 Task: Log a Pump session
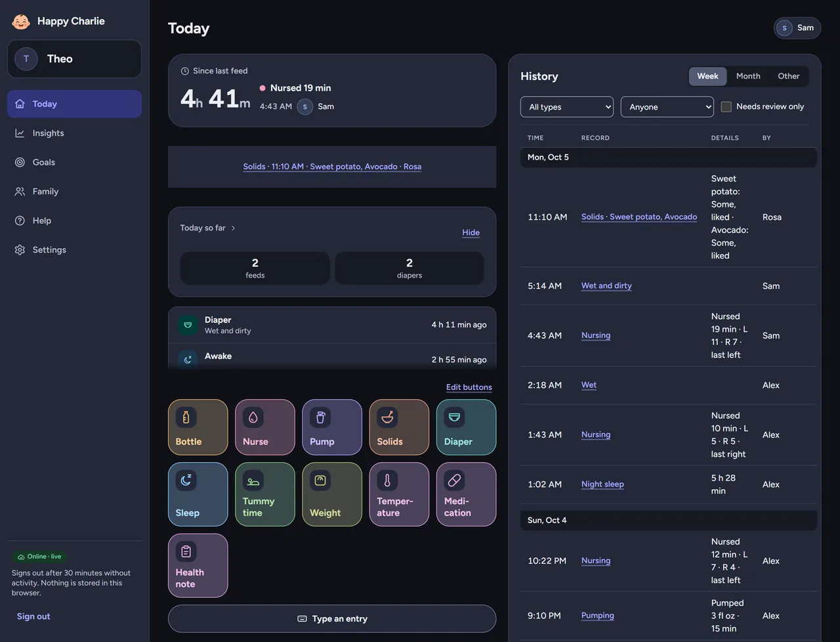(x=332, y=427)
